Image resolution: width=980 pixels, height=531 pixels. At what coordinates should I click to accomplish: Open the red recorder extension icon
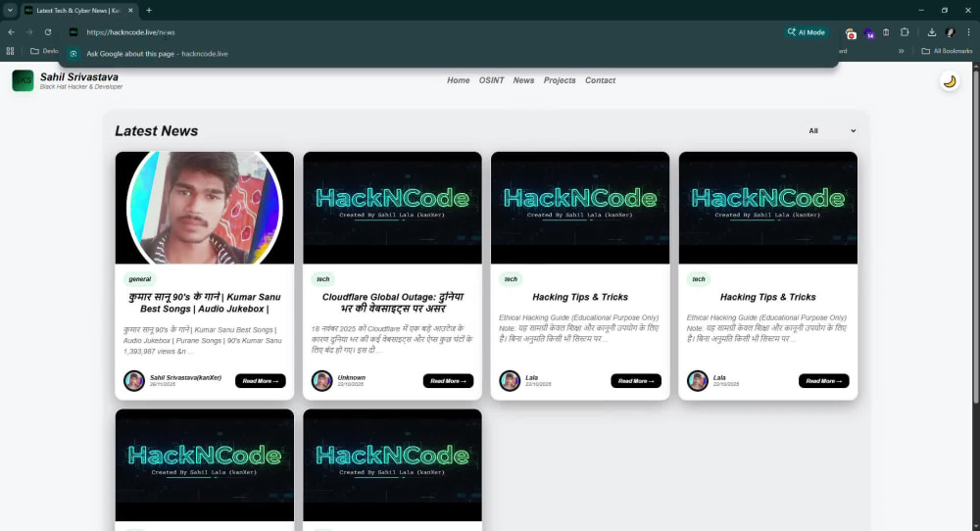[x=850, y=33]
